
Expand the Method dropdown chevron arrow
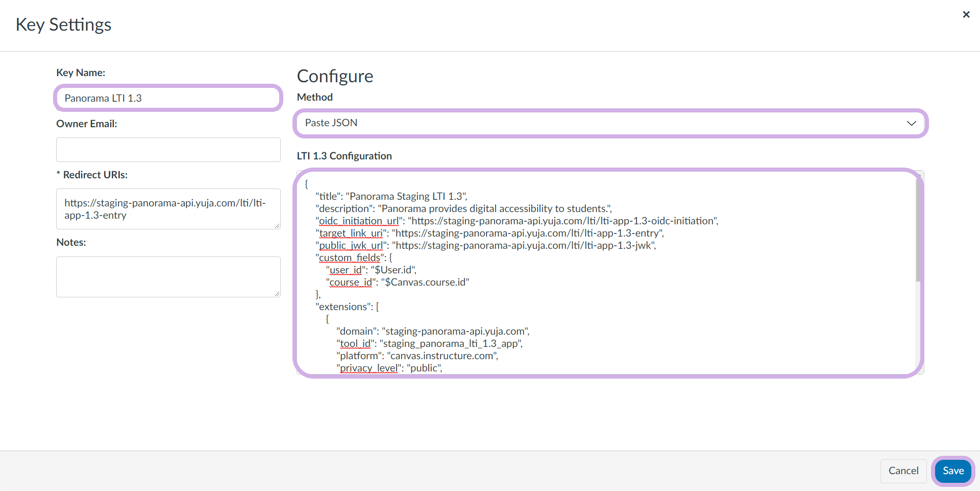pos(911,123)
